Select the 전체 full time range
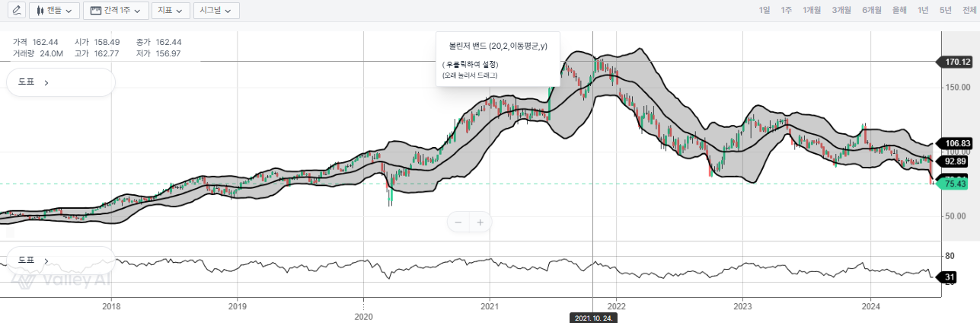Viewport: 980px width, 323px height. [x=969, y=10]
